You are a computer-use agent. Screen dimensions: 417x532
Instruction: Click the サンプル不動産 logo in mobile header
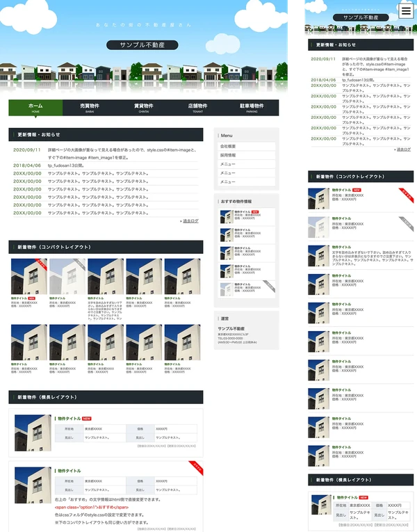coord(360,17)
